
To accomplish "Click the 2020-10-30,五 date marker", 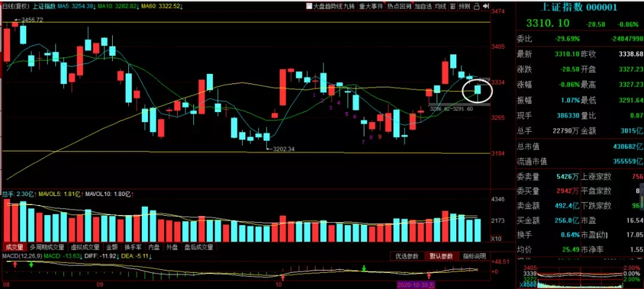I will 416,284.
